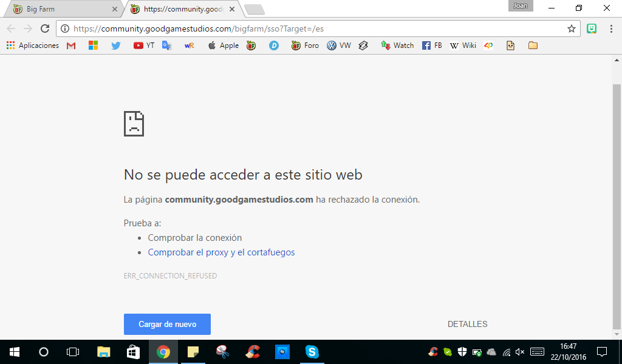Open the colorful 40 bookmark icon
Image resolution: width=622 pixels, height=364 pixels.
click(488, 45)
